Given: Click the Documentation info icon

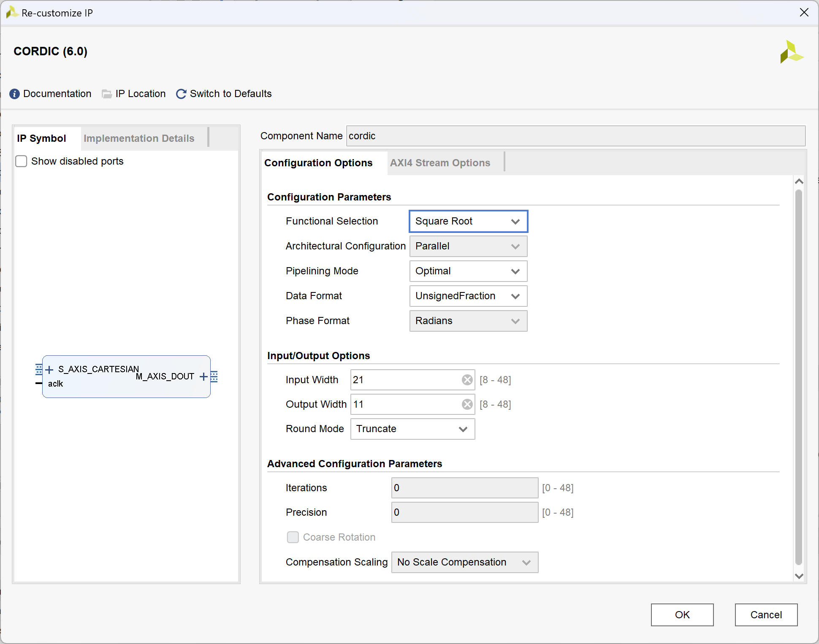Looking at the screenshot, I should point(14,94).
